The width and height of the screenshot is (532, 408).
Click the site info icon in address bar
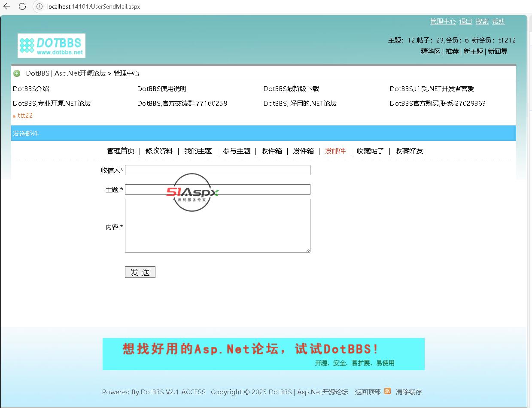tap(40, 6)
